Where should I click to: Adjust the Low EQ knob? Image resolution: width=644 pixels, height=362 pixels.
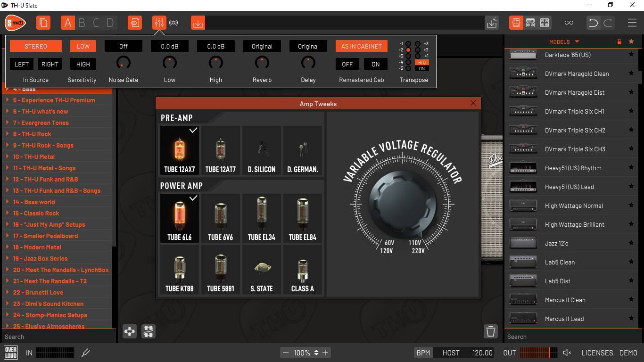pos(170,63)
